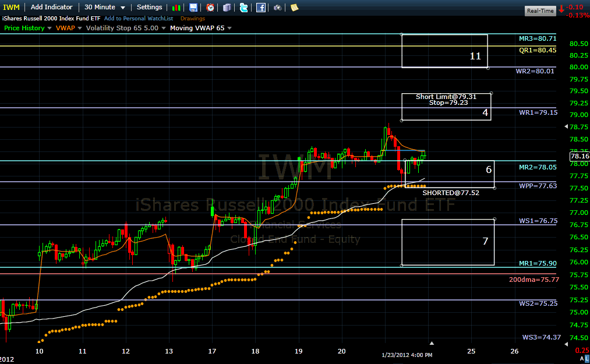Select the QR1=80.45 level label
The width and height of the screenshot is (590, 364).
[538, 50]
